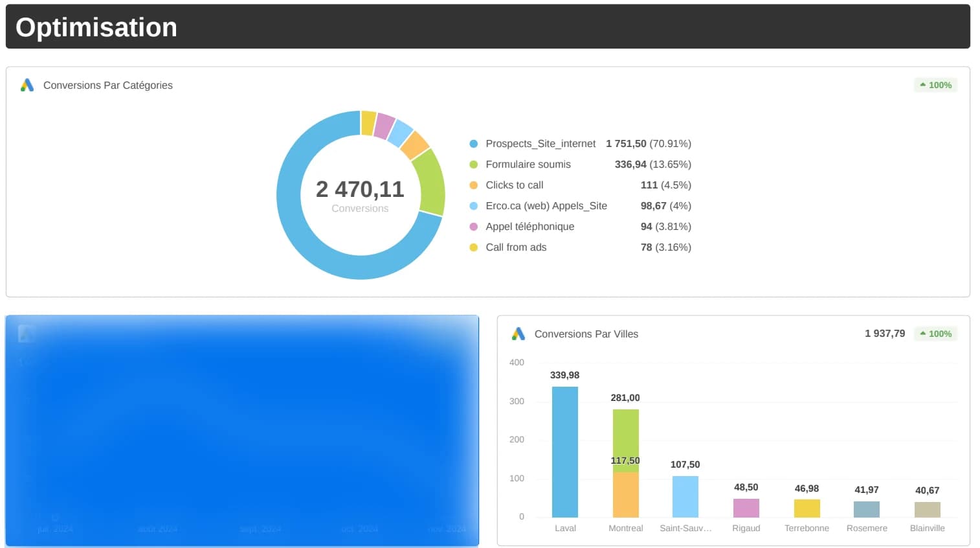The image size is (980, 548).
Task: Click the pink donut chart segment
Action: [x=384, y=126]
